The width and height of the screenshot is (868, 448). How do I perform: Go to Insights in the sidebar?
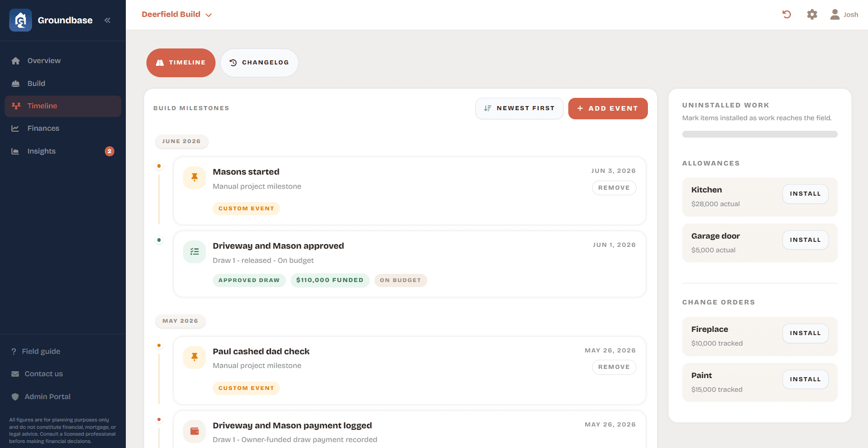[63, 151]
